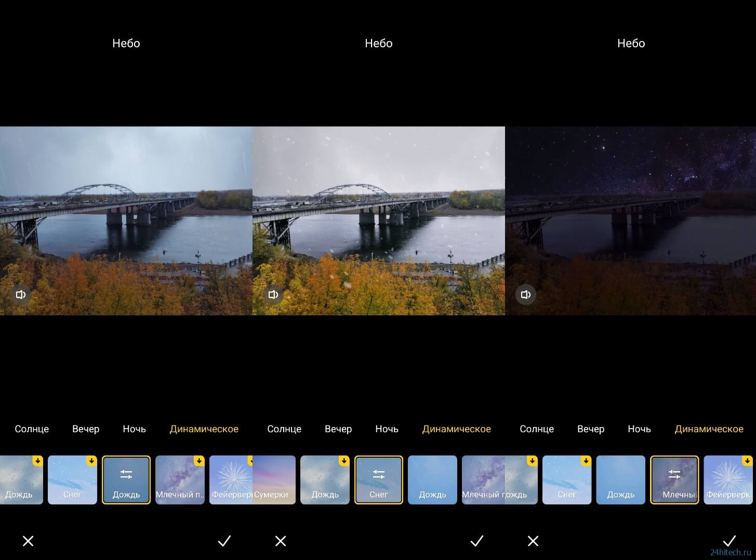
Task: Tap the Небо title in the middle screen
Action: point(379,43)
